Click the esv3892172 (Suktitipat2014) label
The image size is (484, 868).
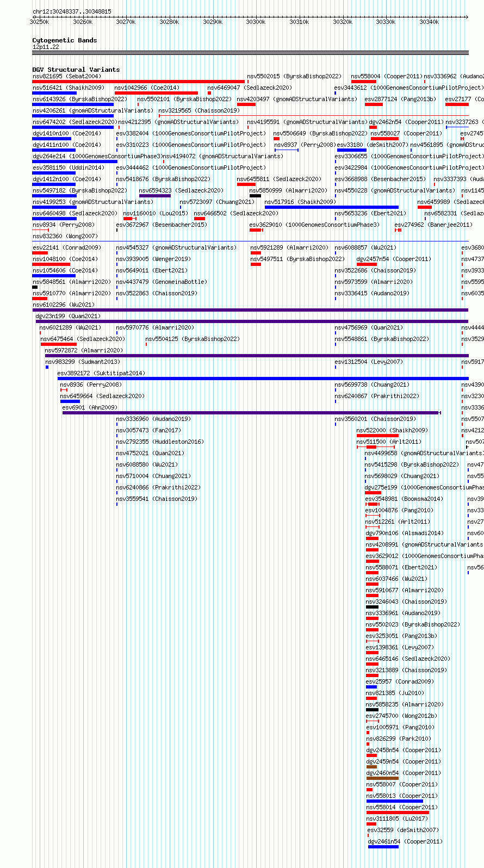102,373
